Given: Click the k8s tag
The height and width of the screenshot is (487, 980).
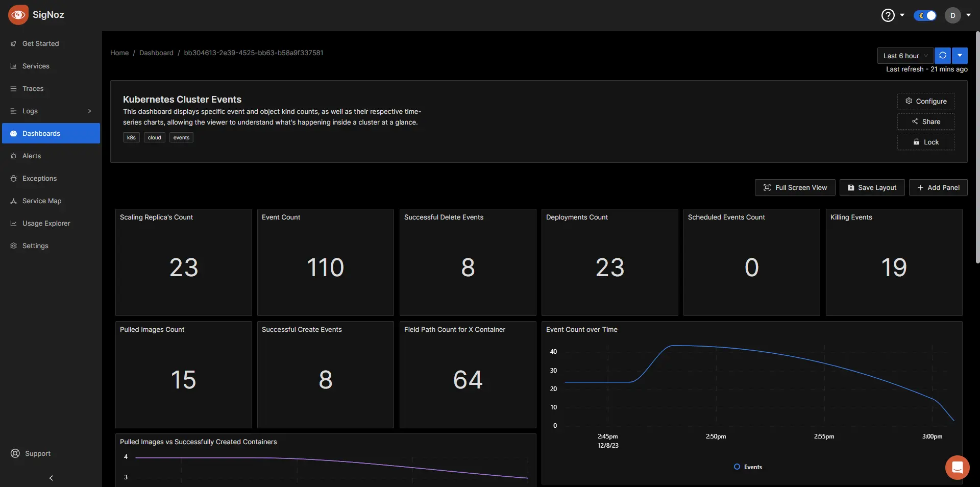Looking at the screenshot, I should [131, 137].
